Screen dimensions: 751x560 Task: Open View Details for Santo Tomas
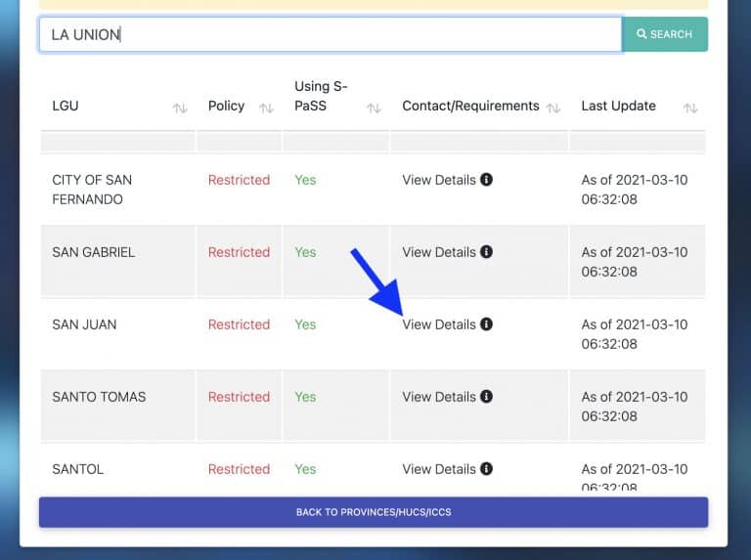(x=439, y=397)
